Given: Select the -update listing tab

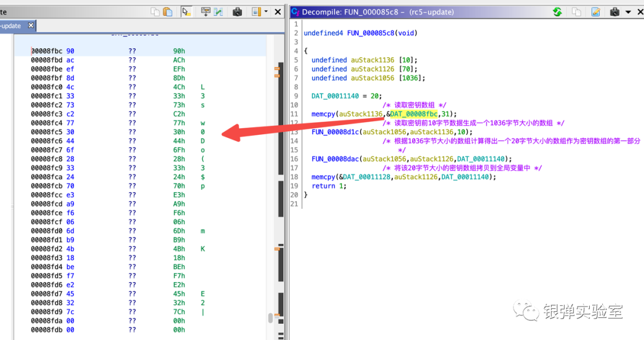Looking at the screenshot, I should coord(11,26).
